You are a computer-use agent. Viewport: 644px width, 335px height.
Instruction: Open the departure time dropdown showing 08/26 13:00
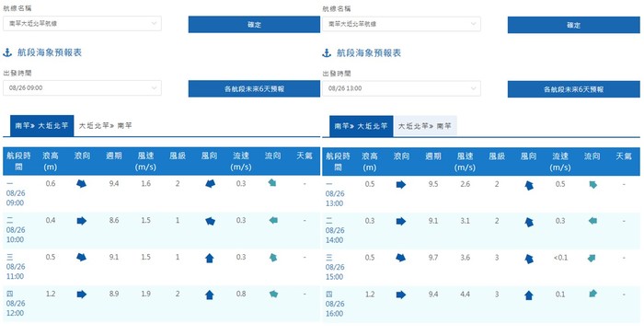point(401,88)
